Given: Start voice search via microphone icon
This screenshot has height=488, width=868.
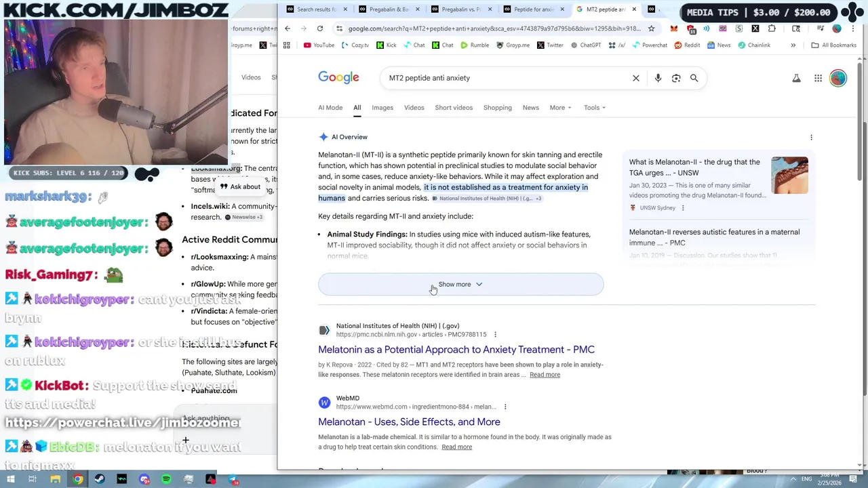Looking at the screenshot, I should [x=658, y=78].
